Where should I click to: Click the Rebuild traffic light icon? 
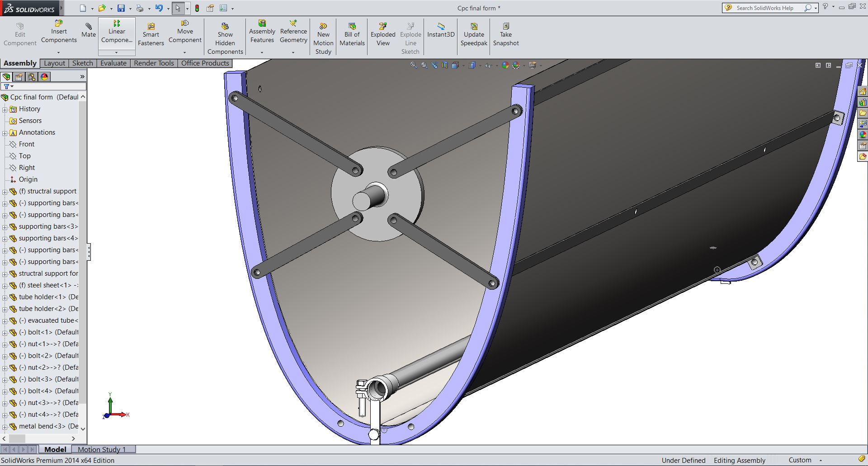coord(197,8)
